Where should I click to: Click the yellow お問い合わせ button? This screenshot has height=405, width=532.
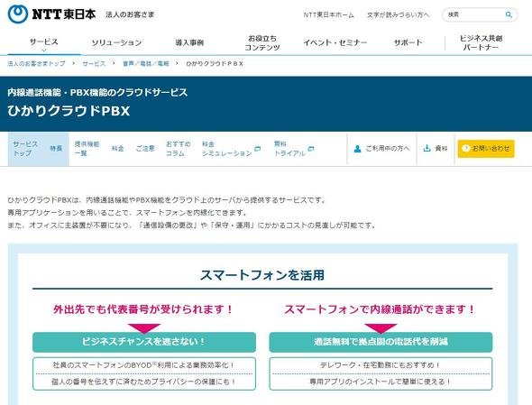(x=486, y=149)
